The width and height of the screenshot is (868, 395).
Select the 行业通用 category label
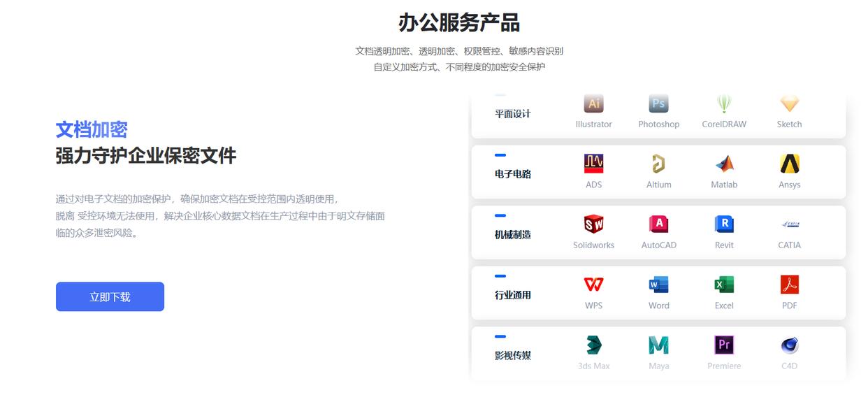513,295
